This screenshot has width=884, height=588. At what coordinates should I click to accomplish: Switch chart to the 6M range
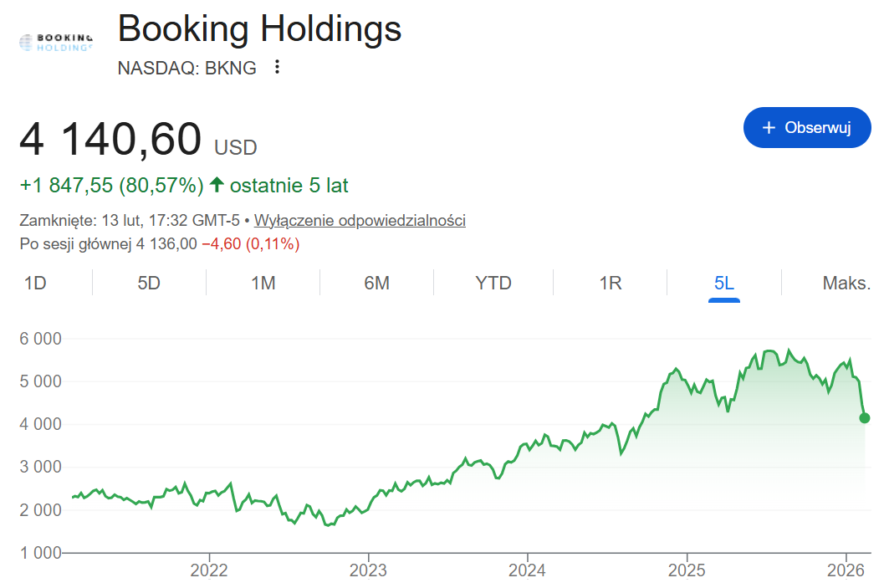[377, 283]
